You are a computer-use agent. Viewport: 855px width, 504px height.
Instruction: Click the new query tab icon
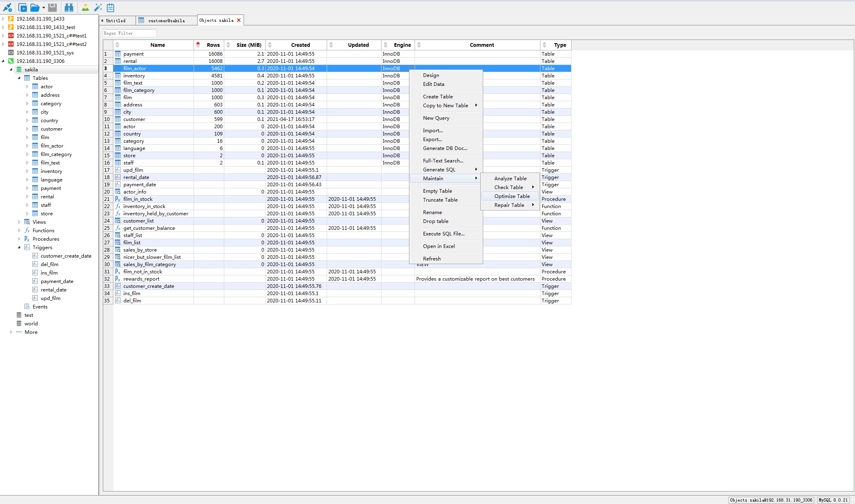click(x=23, y=7)
